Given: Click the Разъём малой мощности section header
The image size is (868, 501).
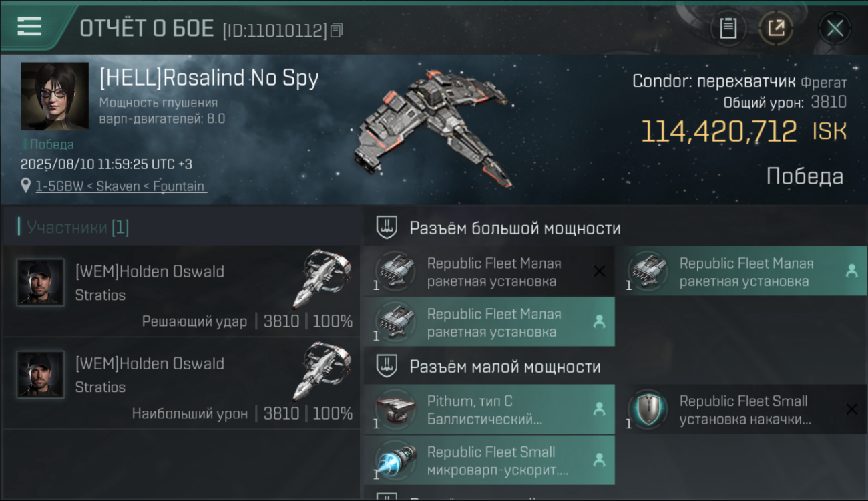Looking at the screenshot, I should point(505,367).
